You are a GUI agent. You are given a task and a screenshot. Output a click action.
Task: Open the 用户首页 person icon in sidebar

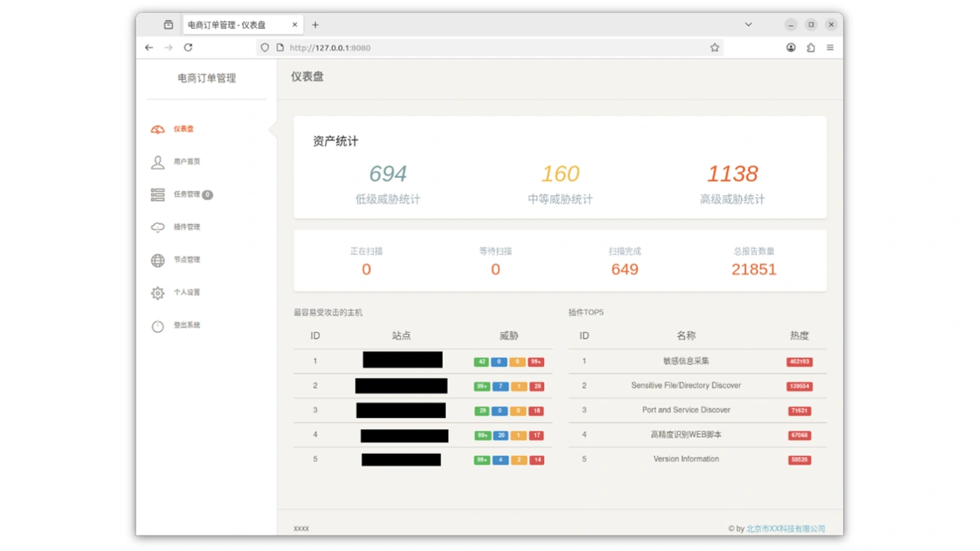coord(158,162)
